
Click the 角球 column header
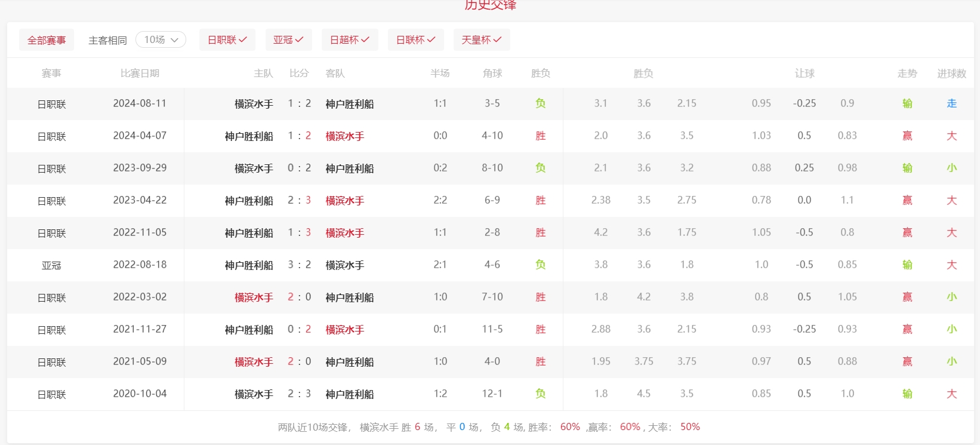(x=492, y=73)
